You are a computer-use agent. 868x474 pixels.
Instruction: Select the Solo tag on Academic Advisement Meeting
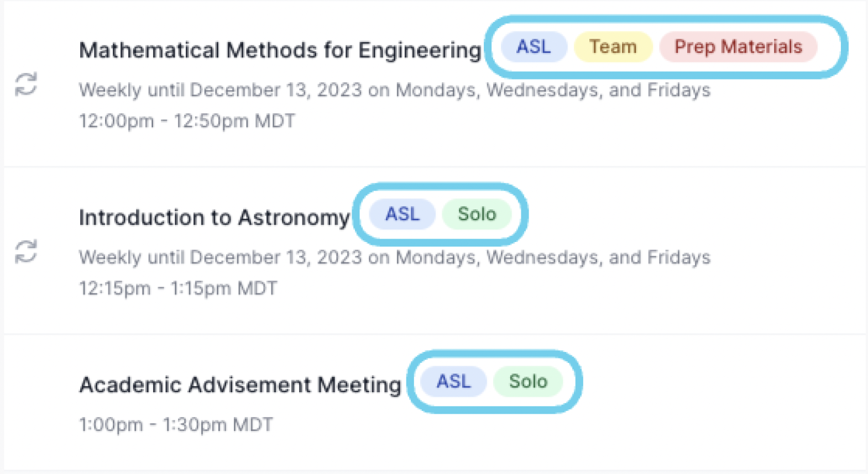528,381
